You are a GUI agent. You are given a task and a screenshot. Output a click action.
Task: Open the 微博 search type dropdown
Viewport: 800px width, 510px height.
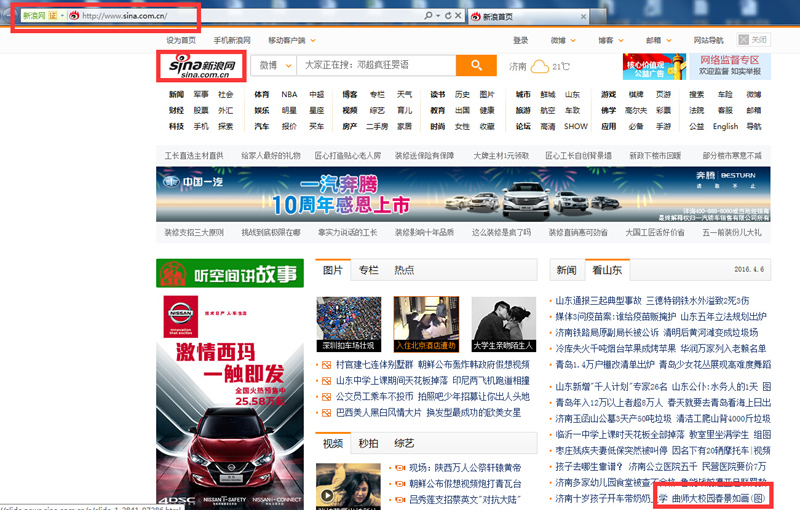tap(273, 65)
